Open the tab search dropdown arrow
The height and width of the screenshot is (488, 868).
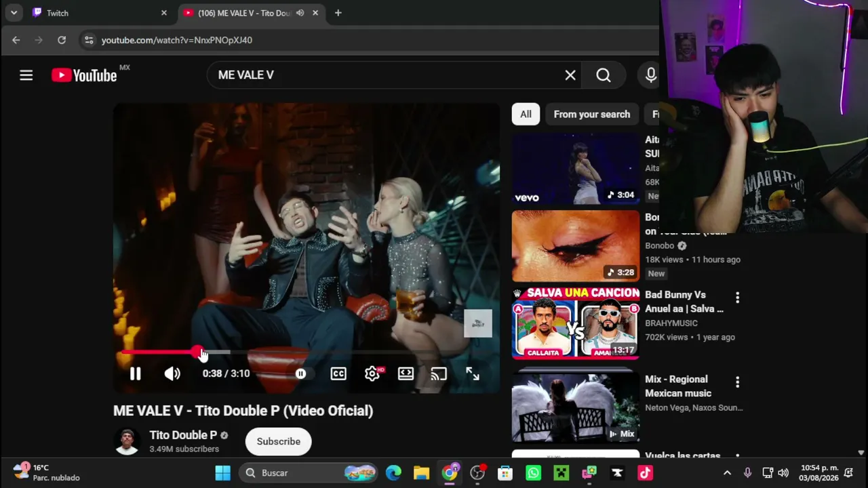tap(14, 13)
